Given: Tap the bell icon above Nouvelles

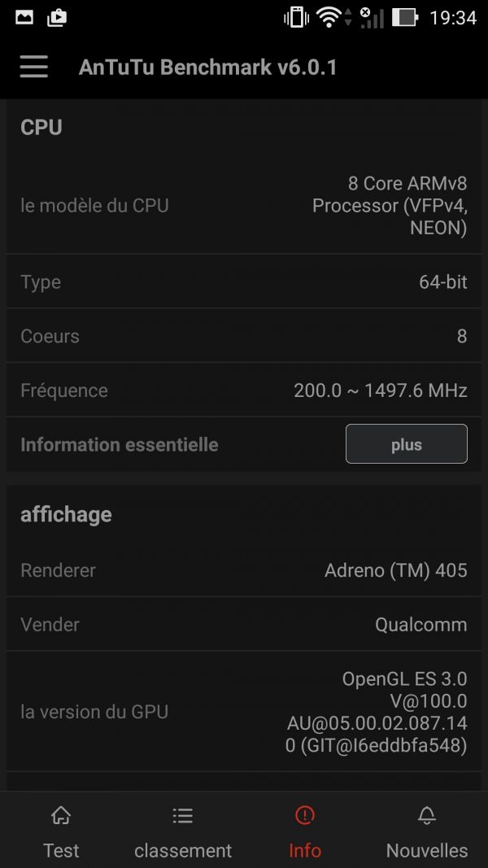Looking at the screenshot, I should (426, 815).
